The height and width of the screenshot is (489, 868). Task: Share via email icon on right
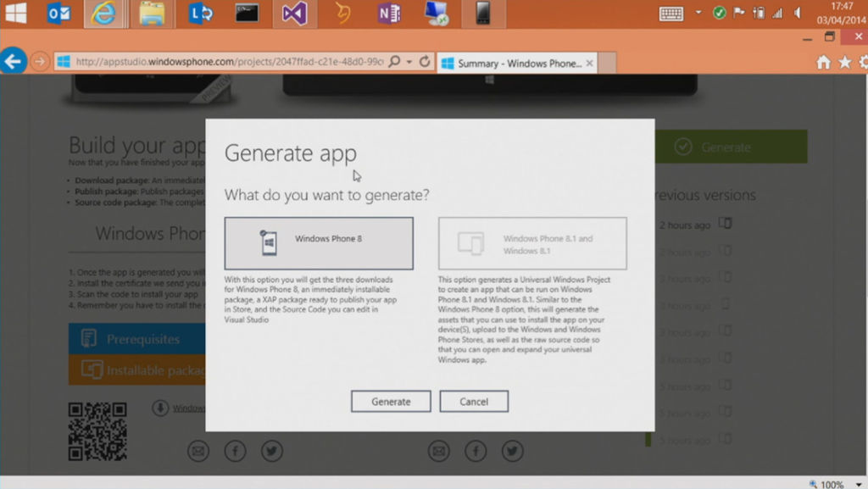coord(438,451)
